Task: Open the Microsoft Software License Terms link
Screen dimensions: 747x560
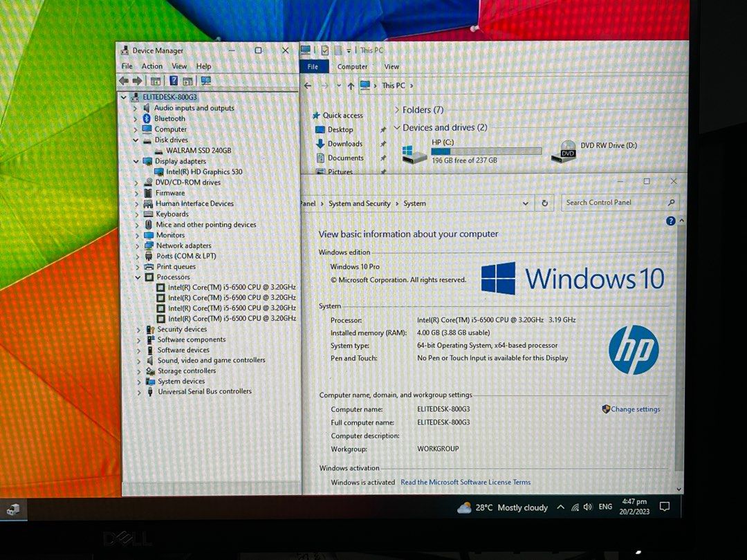Action: coord(465,482)
